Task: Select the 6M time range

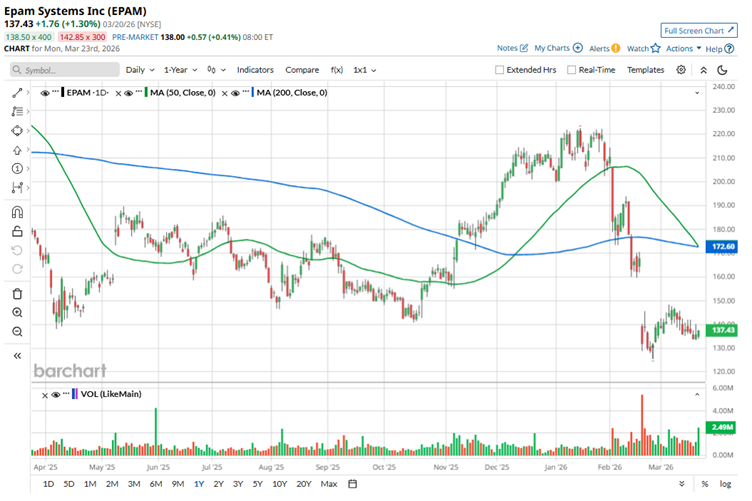Action: [x=156, y=484]
